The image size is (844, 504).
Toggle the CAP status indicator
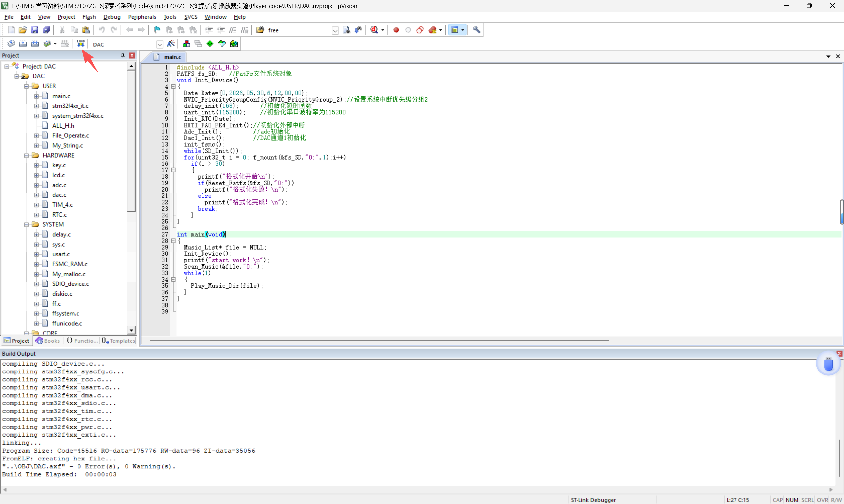pyautogui.click(x=777, y=500)
